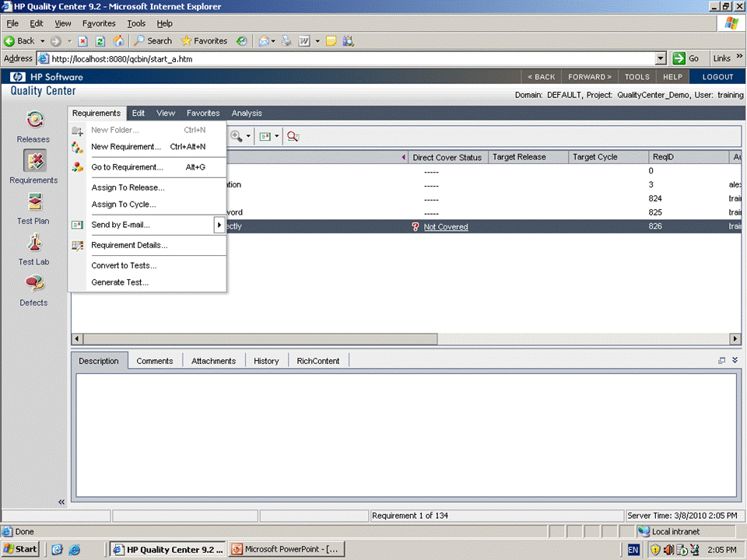747x560 pixels.
Task: Click the IE History icon
Action: 242,41
